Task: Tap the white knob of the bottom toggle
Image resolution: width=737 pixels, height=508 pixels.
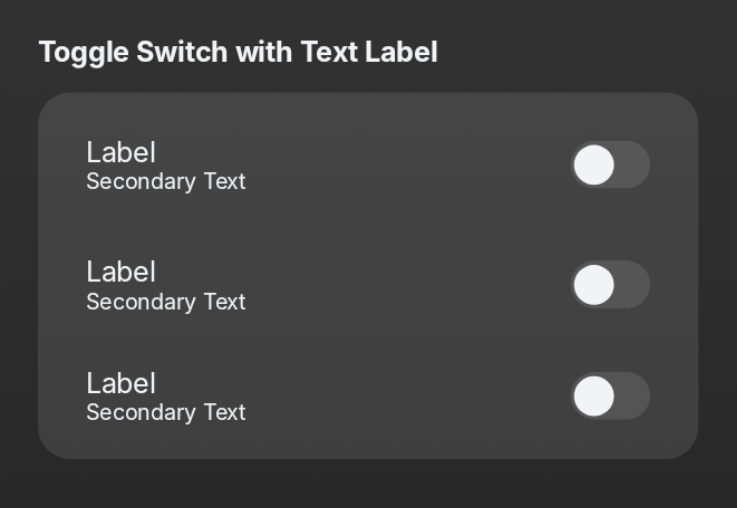Action: tap(594, 396)
